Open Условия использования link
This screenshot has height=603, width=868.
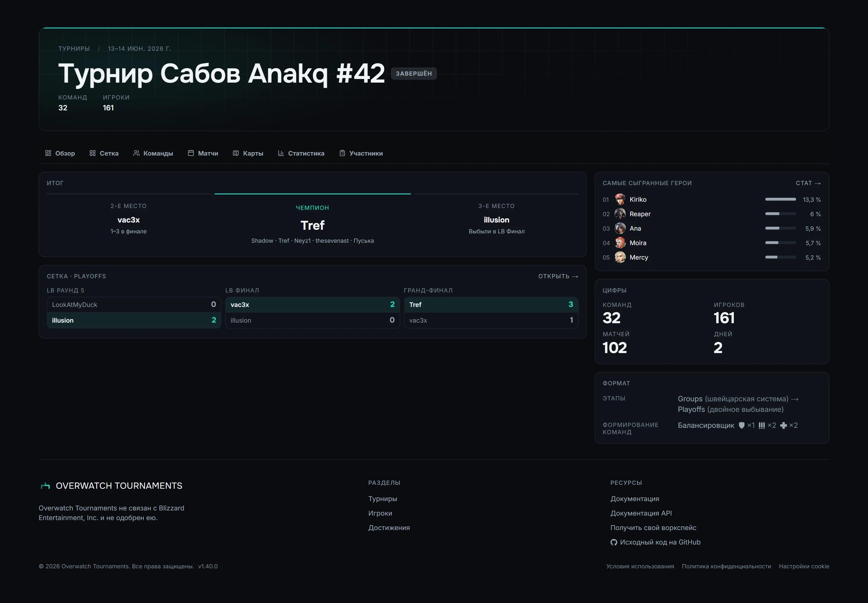pos(640,566)
